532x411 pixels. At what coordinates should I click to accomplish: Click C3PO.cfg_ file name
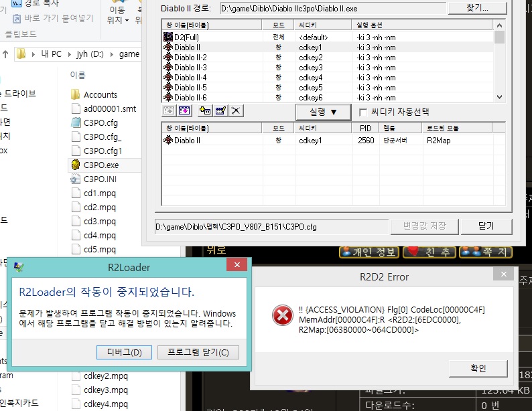point(103,137)
